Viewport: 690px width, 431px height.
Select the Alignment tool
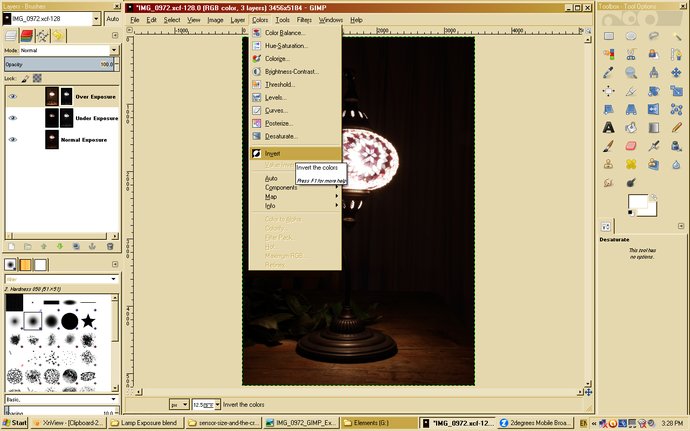(609, 91)
